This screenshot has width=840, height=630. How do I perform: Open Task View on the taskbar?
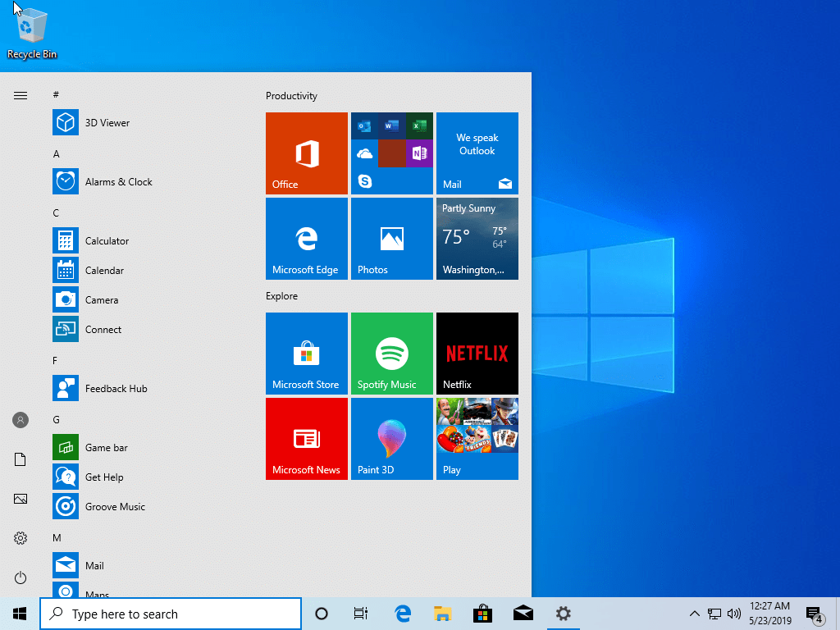tap(361, 614)
